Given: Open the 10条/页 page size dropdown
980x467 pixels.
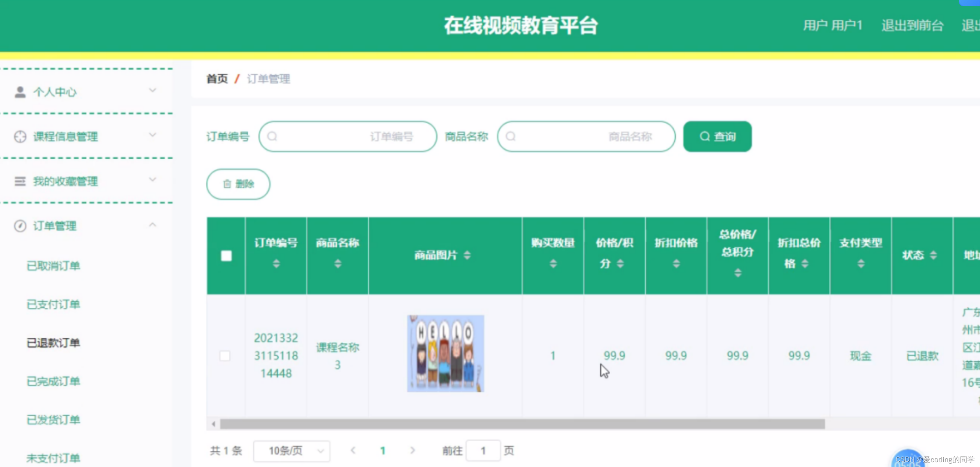Looking at the screenshot, I should click(291, 451).
